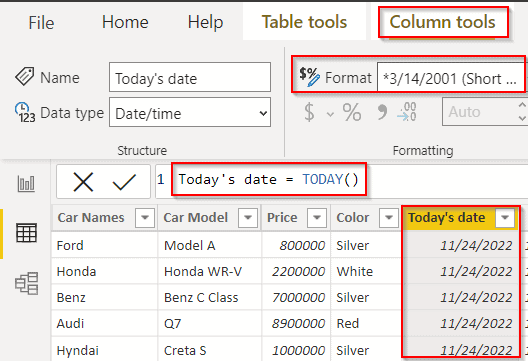Click the Red color cell
528x361 pixels.
click(x=366, y=323)
